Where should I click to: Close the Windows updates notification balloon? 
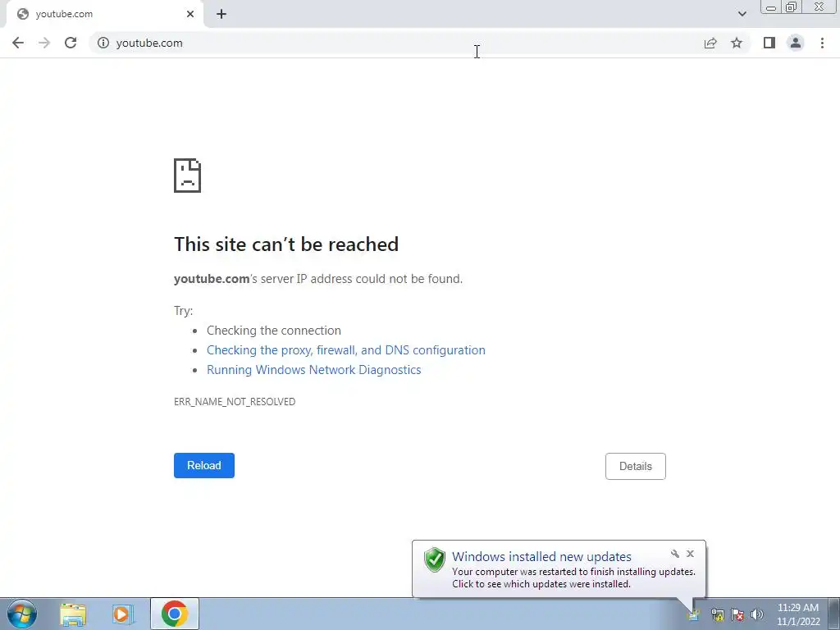pos(690,554)
